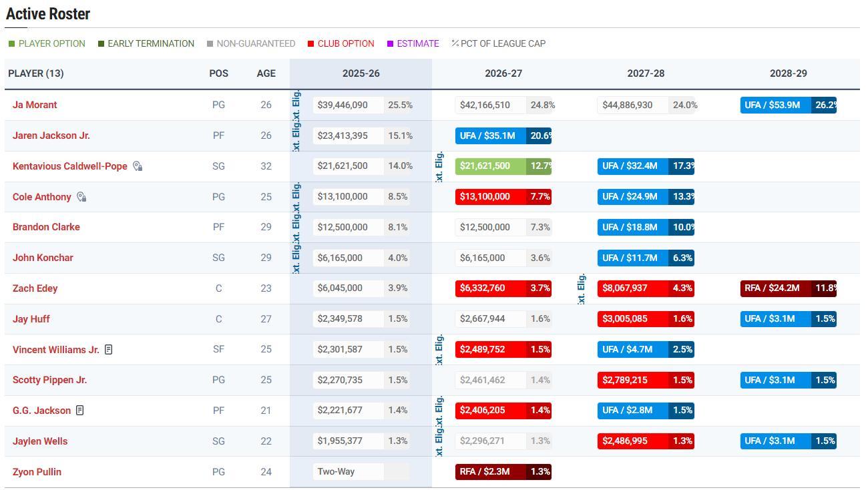Sort table by the AGE column header

tap(266, 73)
